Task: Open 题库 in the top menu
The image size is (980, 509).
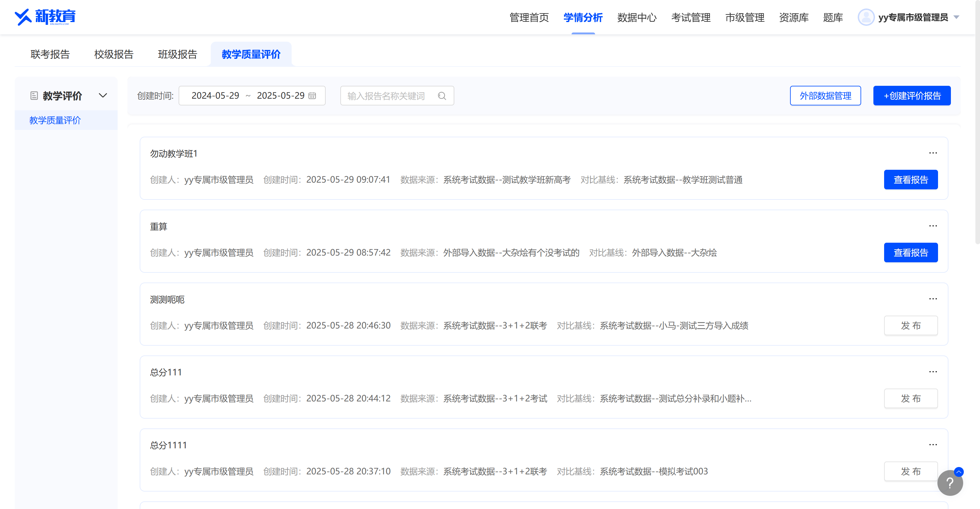Action: pos(833,17)
